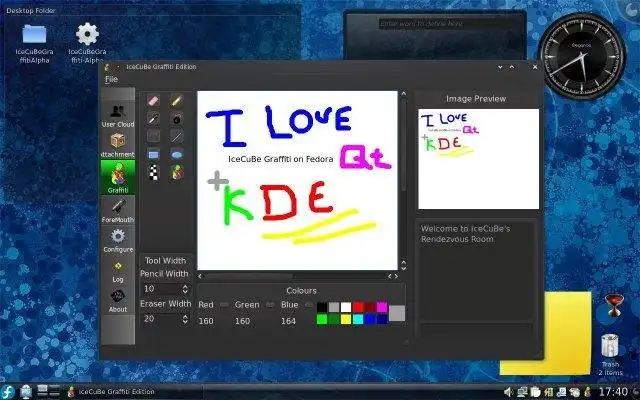
Task: Click the Red value 160
Action: coord(206,321)
